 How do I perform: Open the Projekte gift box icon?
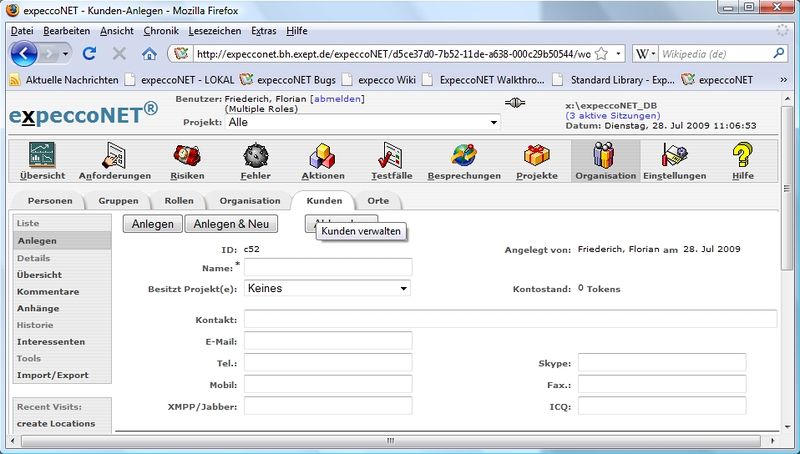537,156
